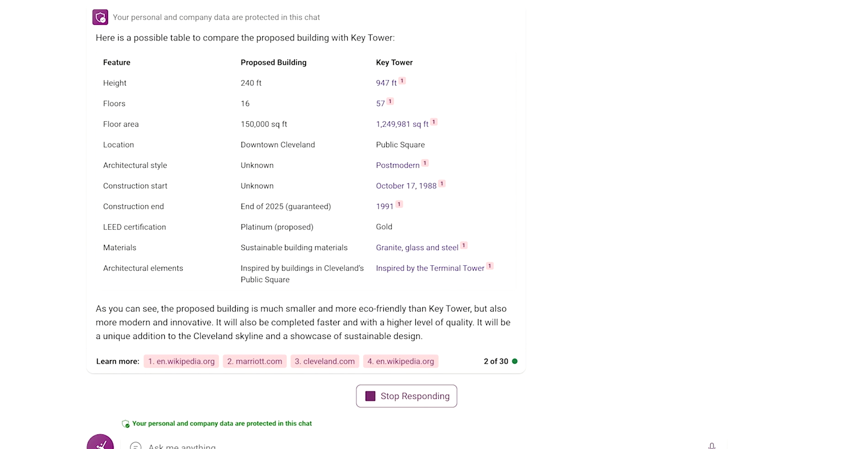
Task: Open the cleveland.com source link
Action: 325,361
